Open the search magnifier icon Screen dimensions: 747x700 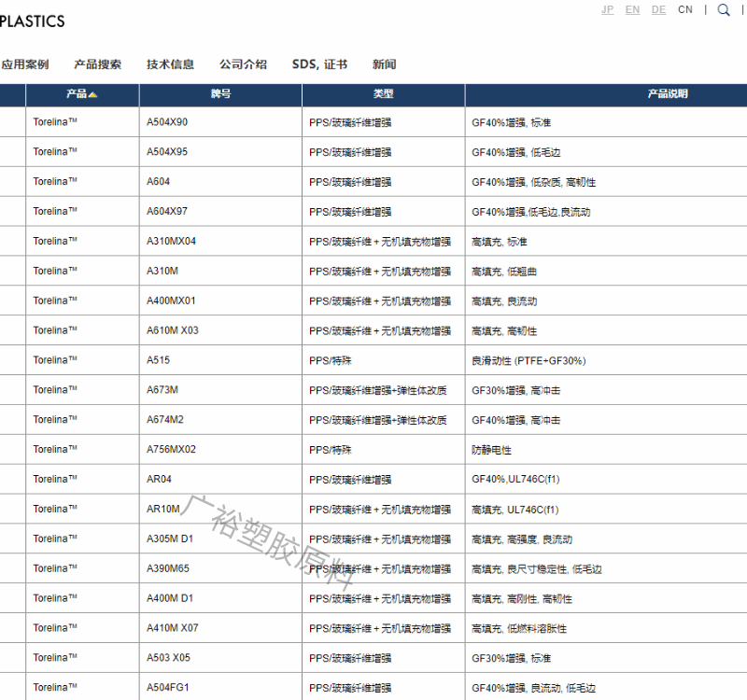[x=723, y=10]
